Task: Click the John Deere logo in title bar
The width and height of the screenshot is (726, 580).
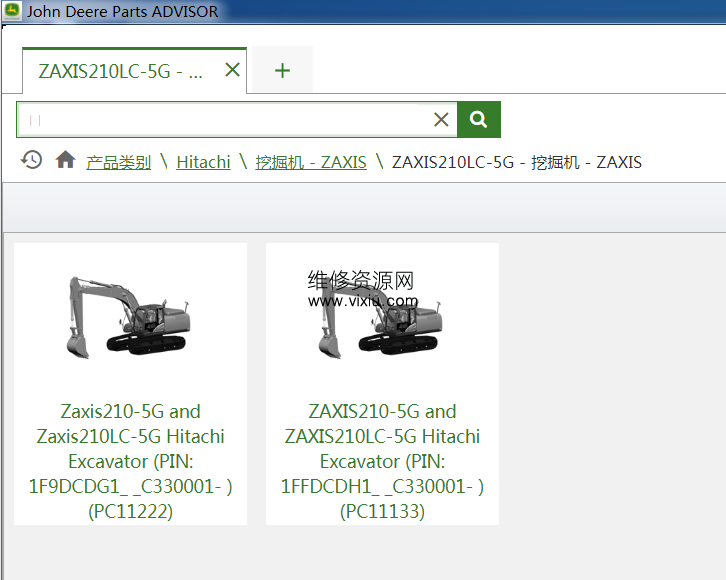Action: [12, 12]
